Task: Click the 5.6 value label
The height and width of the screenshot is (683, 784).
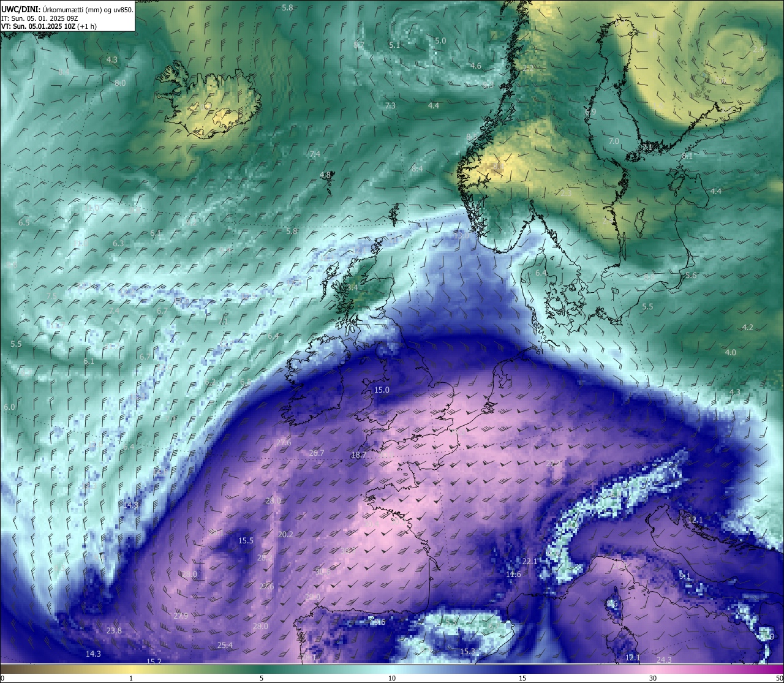Action: pyautogui.click(x=691, y=275)
